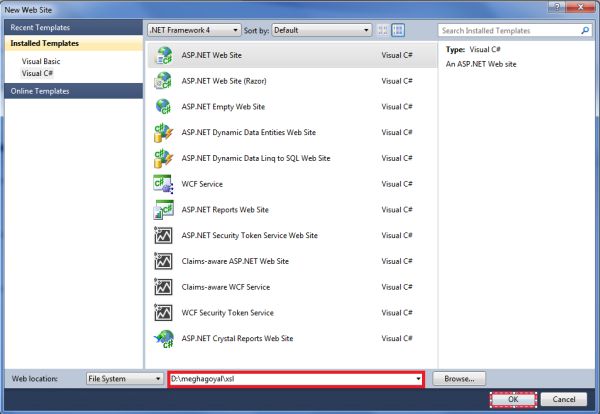
Task: Open the .NET Framework 4 dropdown
Action: (x=194, y=30)
